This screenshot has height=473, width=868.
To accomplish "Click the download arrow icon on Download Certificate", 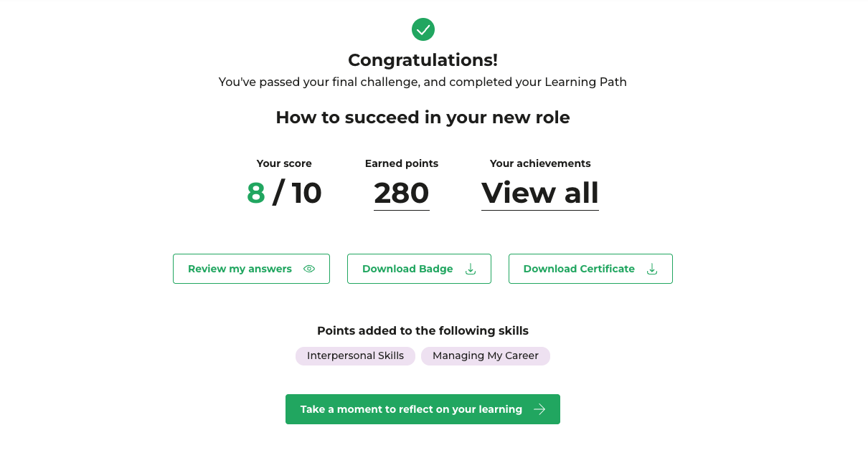I will click(x=652, y=269).
